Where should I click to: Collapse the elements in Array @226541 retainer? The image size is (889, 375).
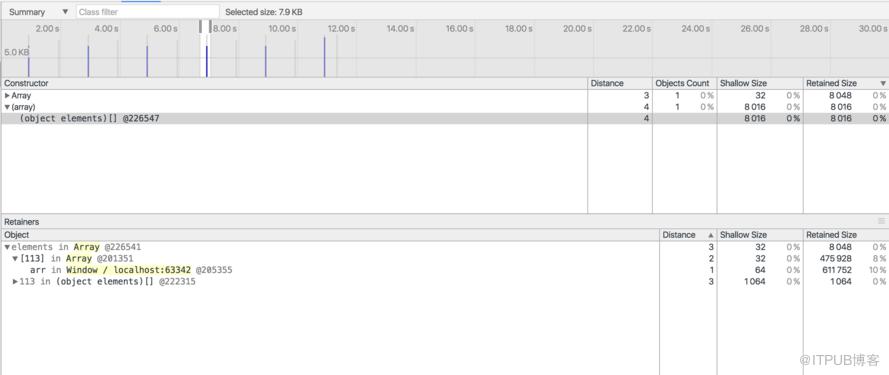click(x=7, y=247)
